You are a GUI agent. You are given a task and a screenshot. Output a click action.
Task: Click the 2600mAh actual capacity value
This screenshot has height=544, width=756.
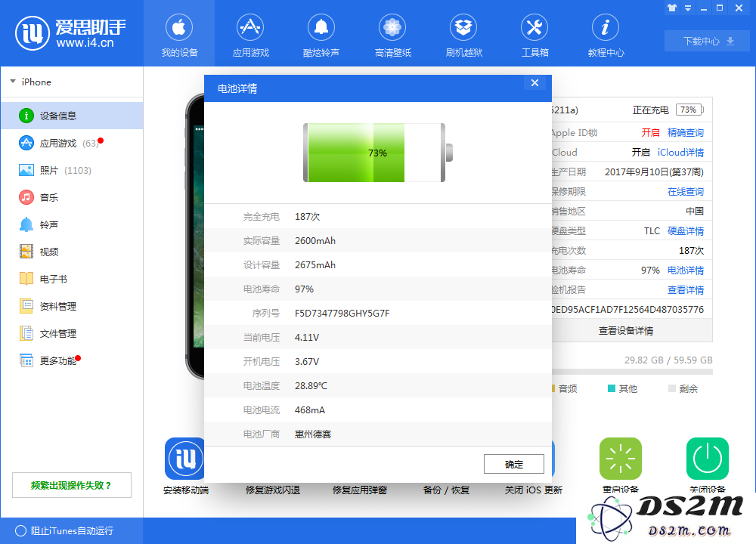point(315,241)
